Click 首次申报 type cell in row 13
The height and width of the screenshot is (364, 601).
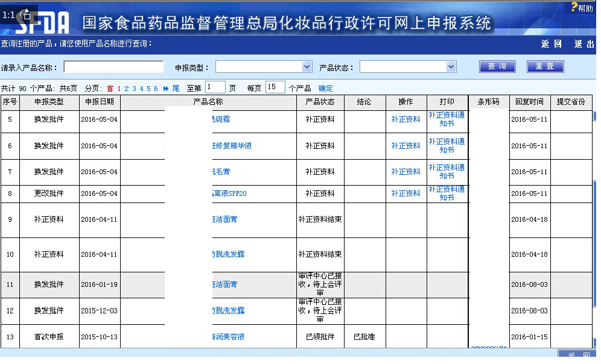click(x=49, y=337)
